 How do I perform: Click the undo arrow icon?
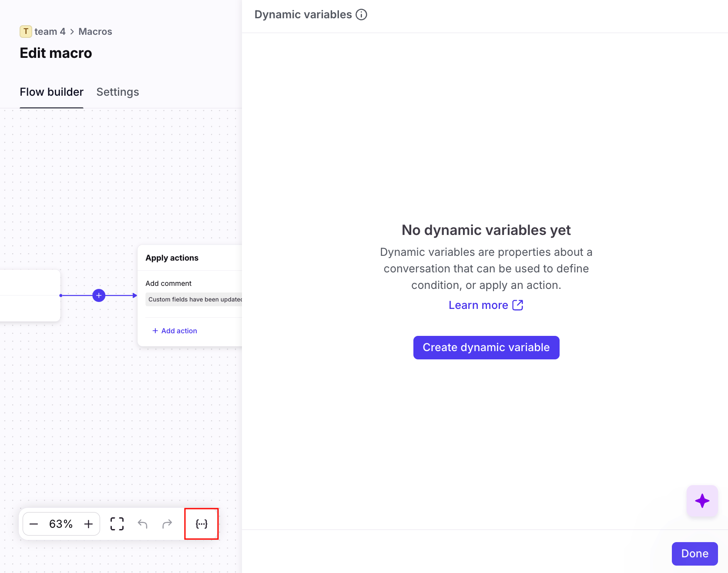point(142,524)
